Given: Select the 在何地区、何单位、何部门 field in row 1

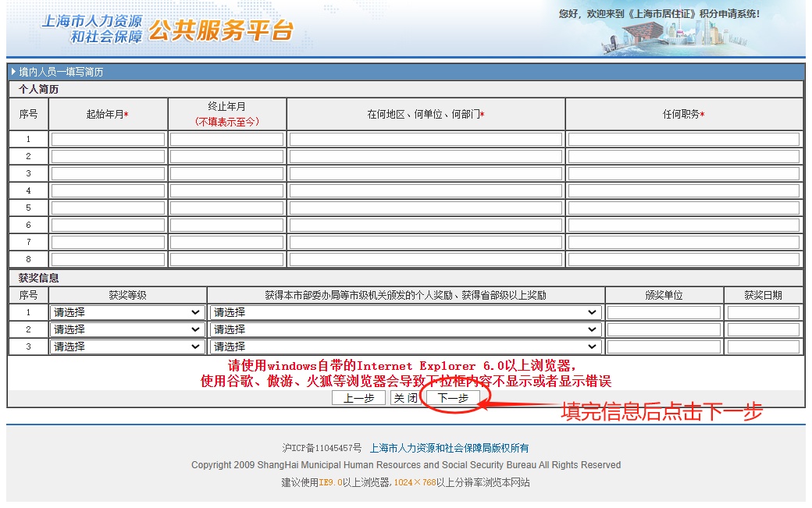Looking at the screenshot, I should 426,139.
